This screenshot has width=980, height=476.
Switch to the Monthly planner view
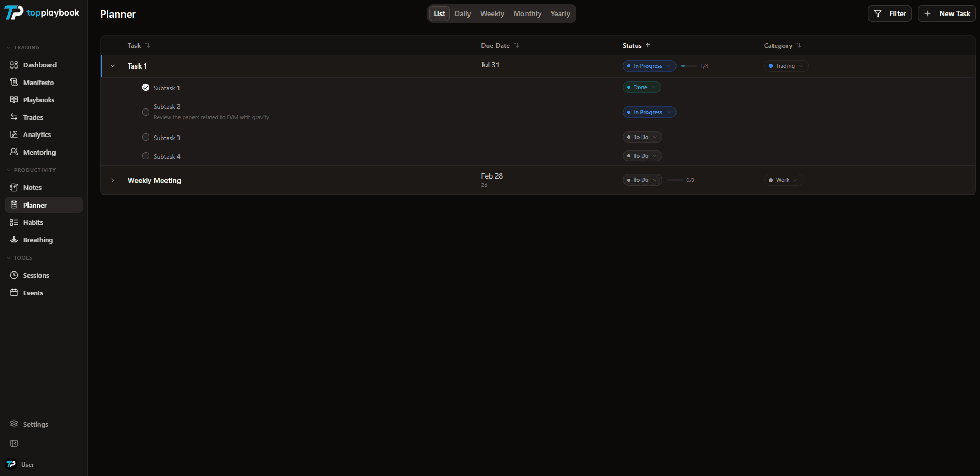[x=527, y=13]
